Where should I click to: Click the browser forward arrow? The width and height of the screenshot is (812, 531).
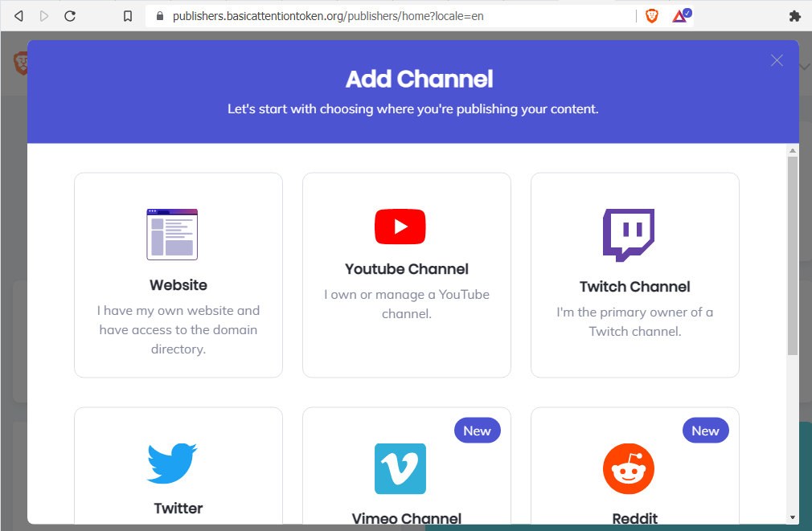click(x=44, y=16)
